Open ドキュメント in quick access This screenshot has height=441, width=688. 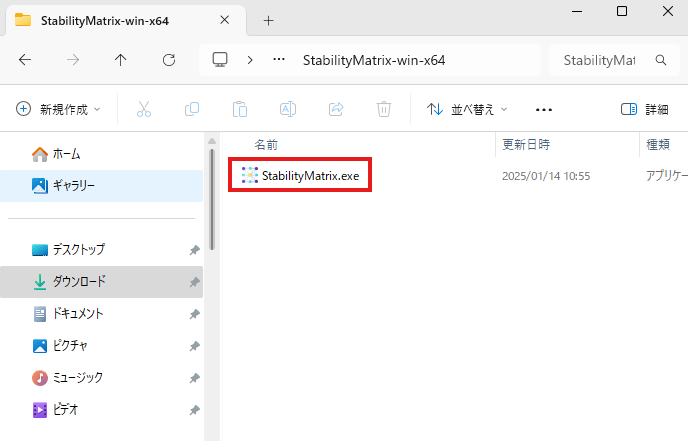click(101, 314)
